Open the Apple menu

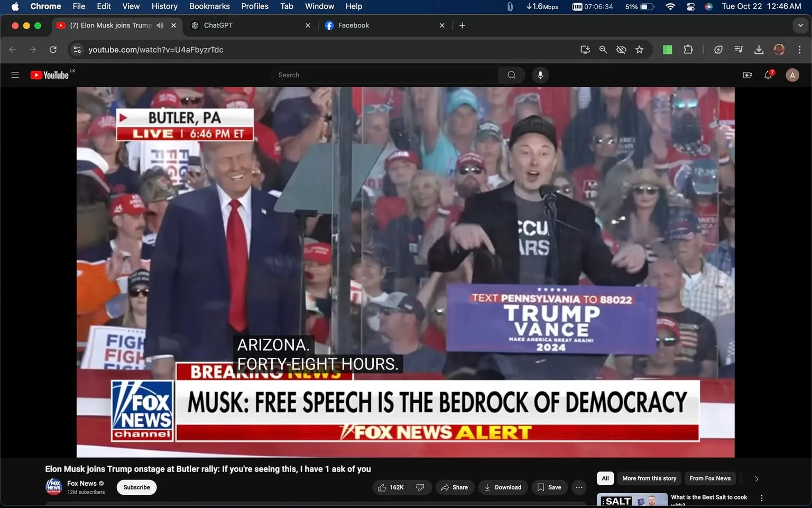[15, 6]
